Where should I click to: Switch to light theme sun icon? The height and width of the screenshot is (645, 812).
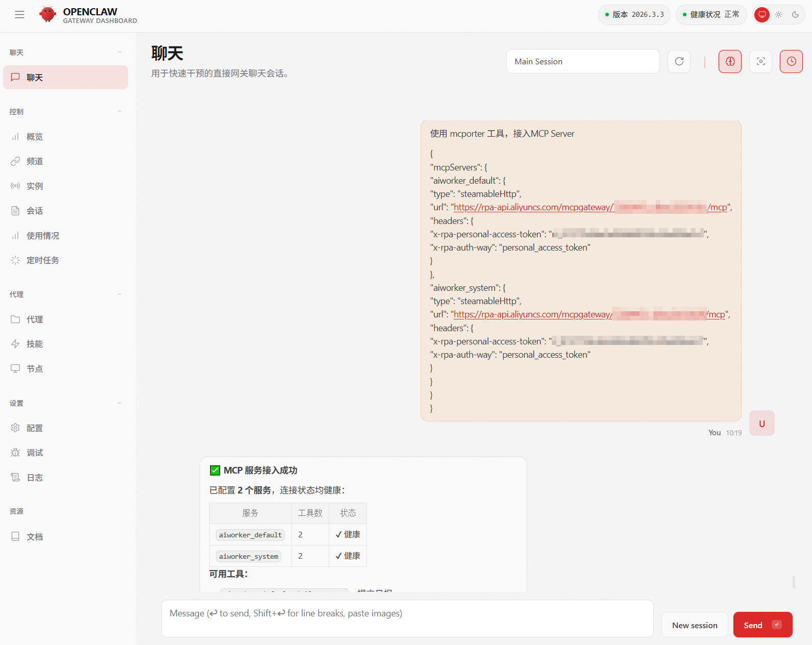[778, 15]
